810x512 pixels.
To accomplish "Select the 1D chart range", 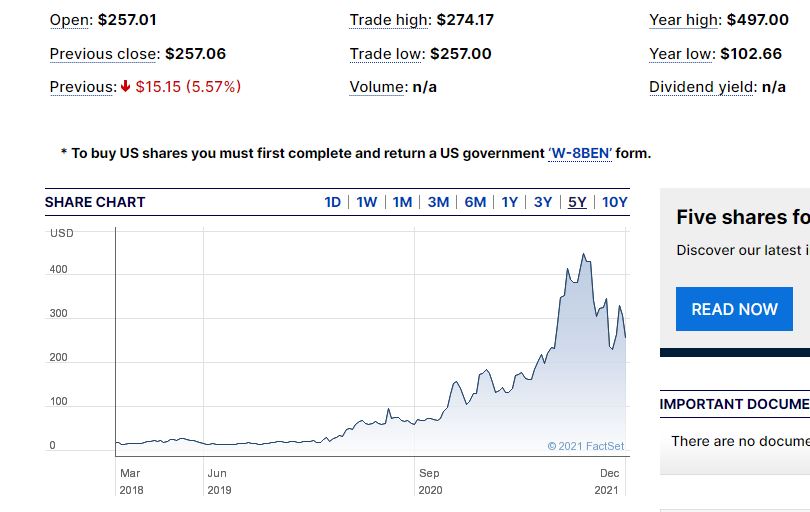I will [x=333, y=202].
